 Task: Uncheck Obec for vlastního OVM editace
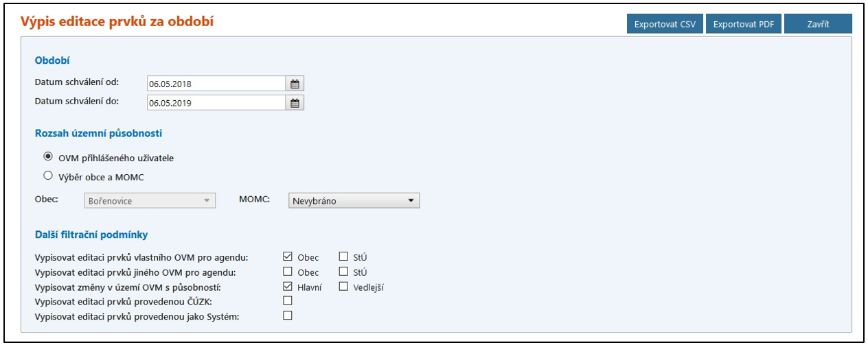[288, 257]
